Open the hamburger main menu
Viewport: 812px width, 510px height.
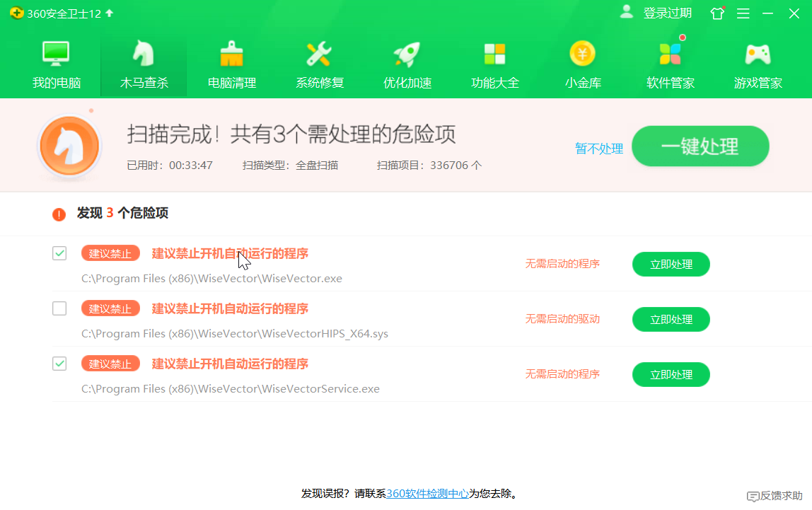click(x=743, y=13)
